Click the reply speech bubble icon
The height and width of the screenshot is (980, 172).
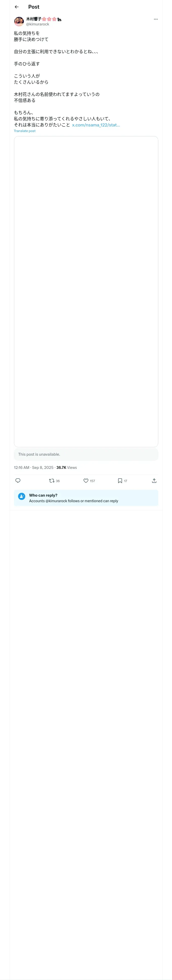point(18,481)
